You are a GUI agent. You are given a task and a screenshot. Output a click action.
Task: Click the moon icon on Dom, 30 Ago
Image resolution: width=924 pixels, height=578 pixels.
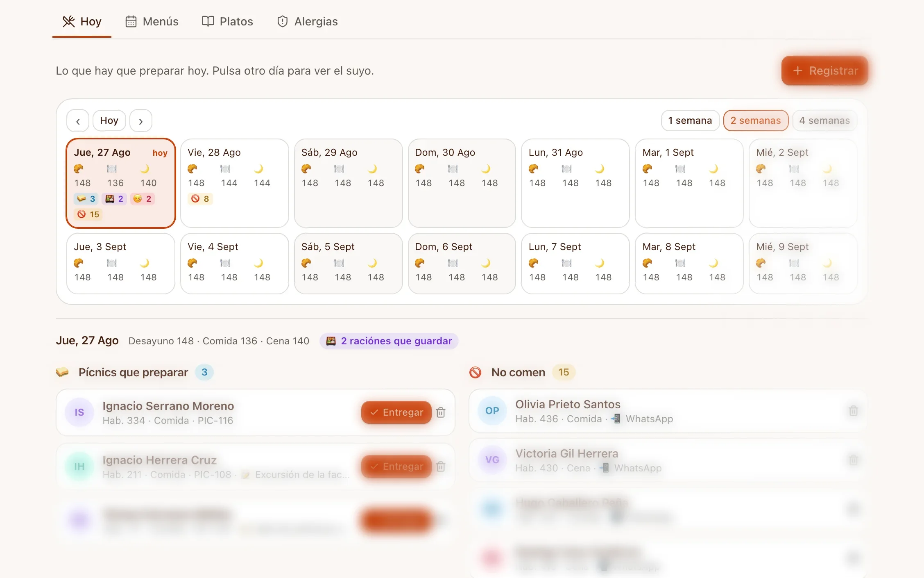tap(486, 169)
